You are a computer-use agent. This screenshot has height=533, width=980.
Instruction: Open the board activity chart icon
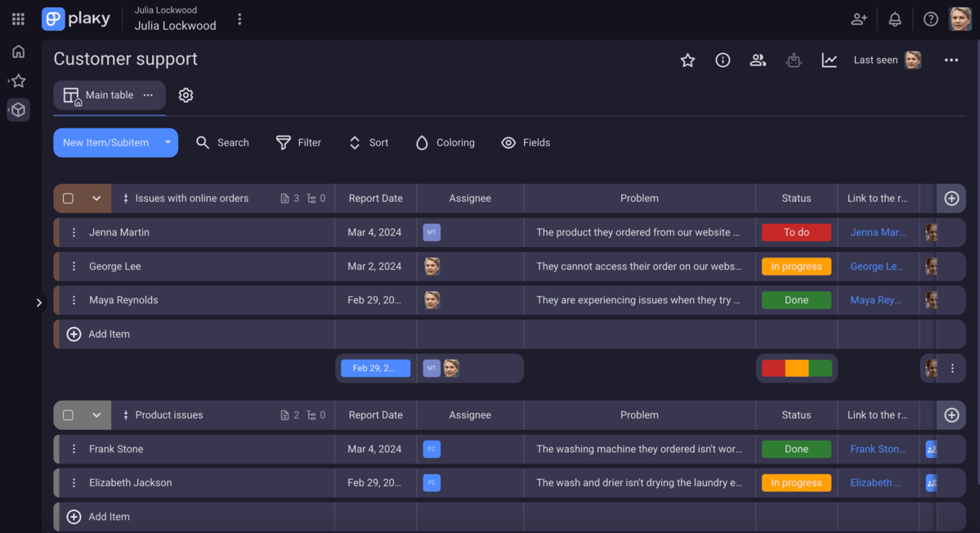[x=829, y=60]
